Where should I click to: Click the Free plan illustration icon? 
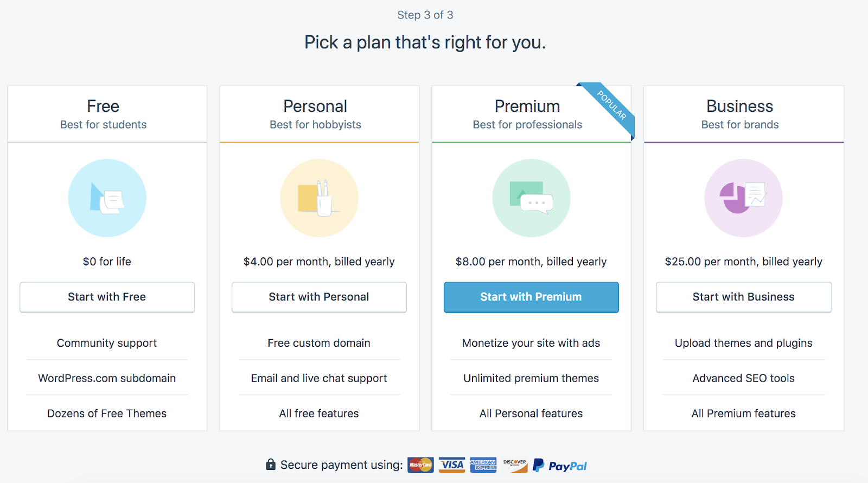click(107, 198)
